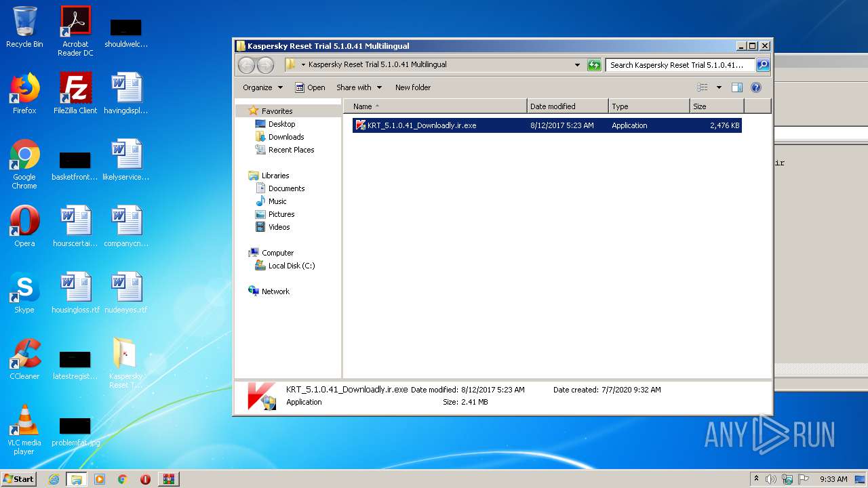Open Explorer Help question mark icon
868x488 pixels.
(756, 87)
